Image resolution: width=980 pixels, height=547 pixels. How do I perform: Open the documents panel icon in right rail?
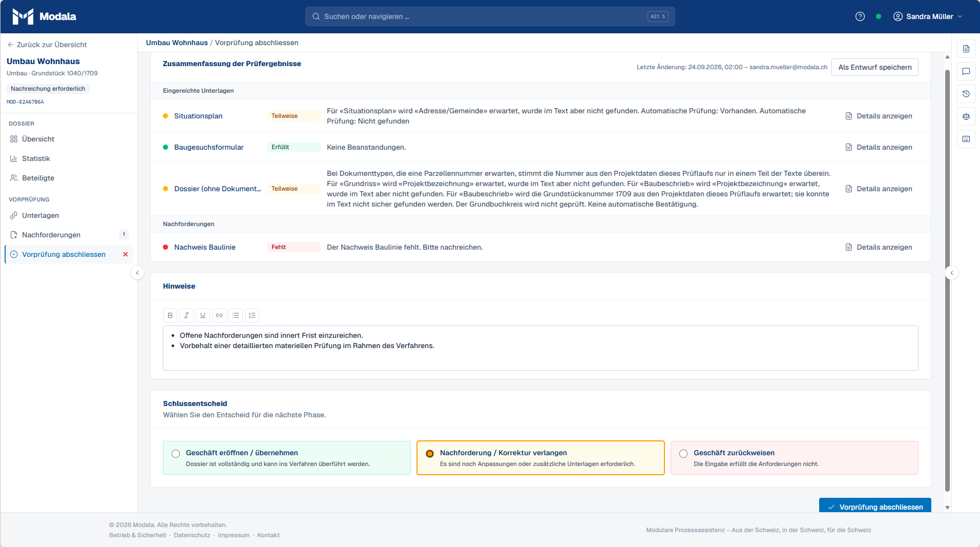coord(966,49)
